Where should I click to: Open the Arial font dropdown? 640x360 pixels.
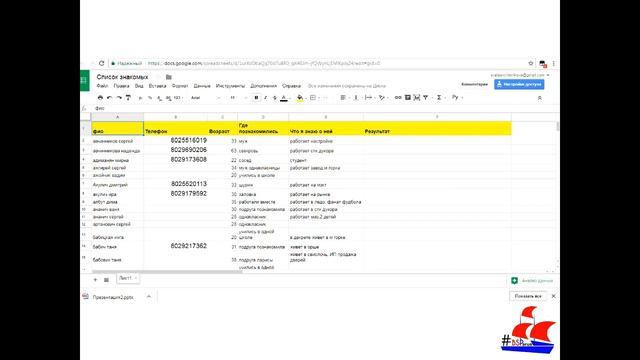205,98
